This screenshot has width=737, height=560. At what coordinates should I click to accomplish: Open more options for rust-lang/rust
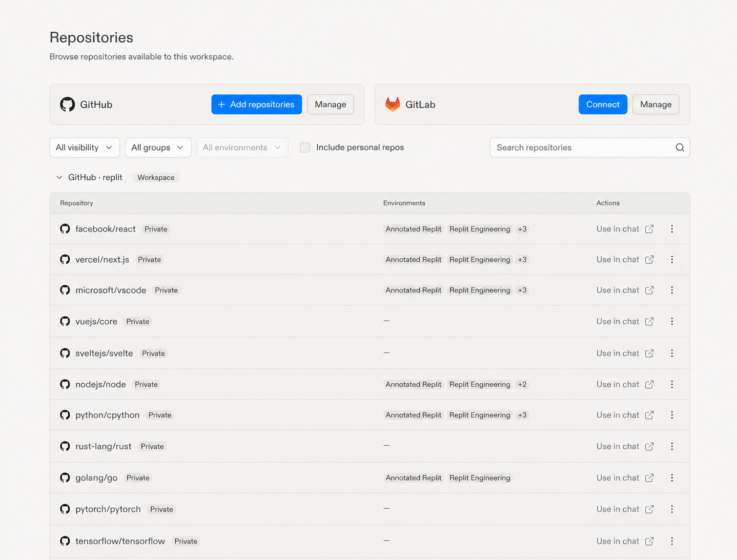pyautogui.click(x=672, y=446)
